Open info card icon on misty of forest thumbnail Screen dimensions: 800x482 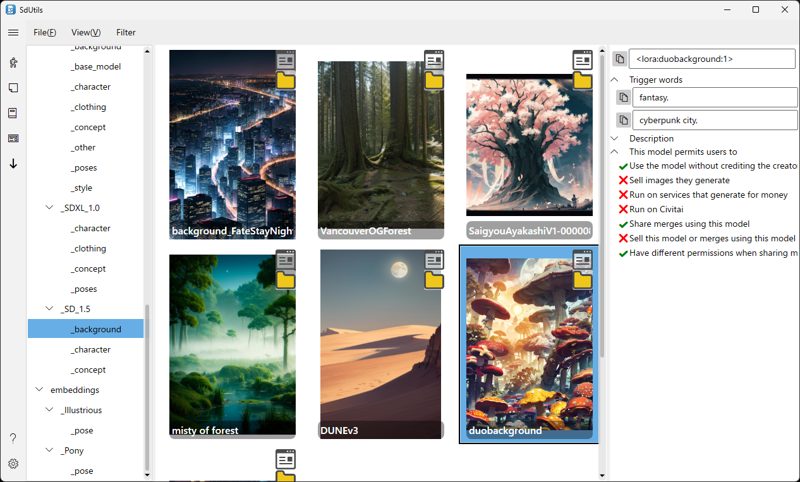[x=286, y=260]
